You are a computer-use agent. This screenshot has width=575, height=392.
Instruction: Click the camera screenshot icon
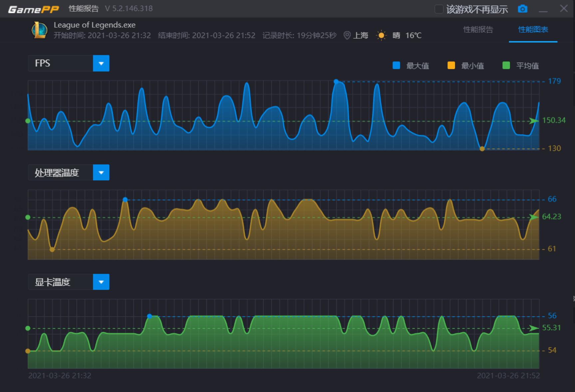tap(522, 9)
